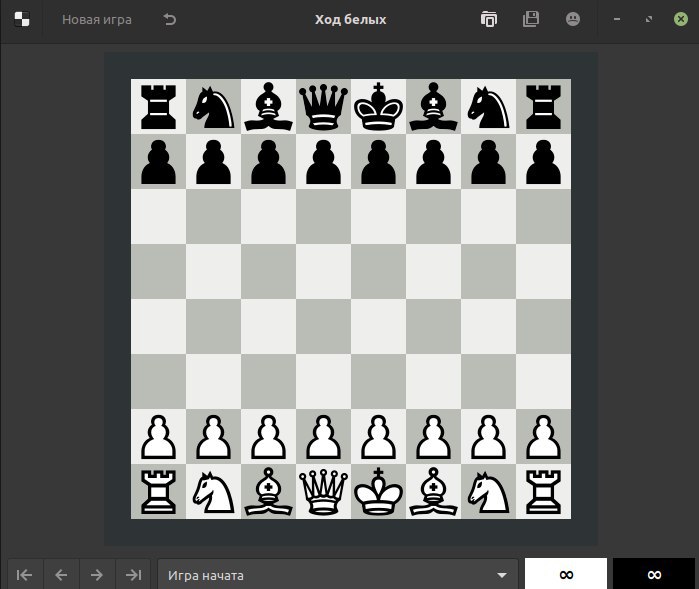Click the white player's clock display

tap(566, 574)
